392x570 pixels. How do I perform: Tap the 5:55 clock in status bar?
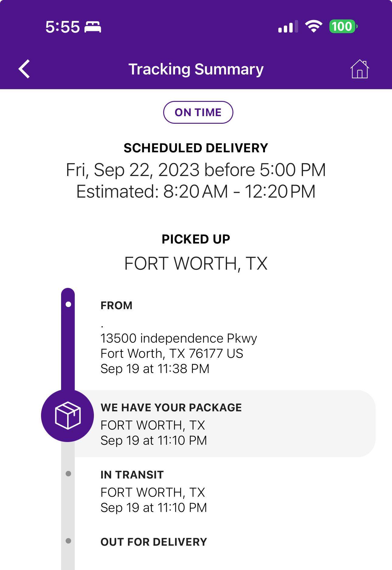click(63, 27)
